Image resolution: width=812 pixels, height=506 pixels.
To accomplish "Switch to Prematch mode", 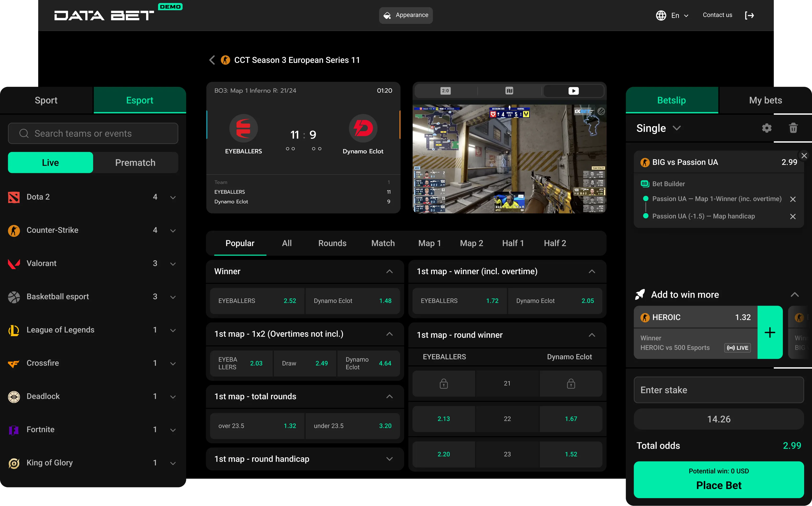I will tap(135, 163).
